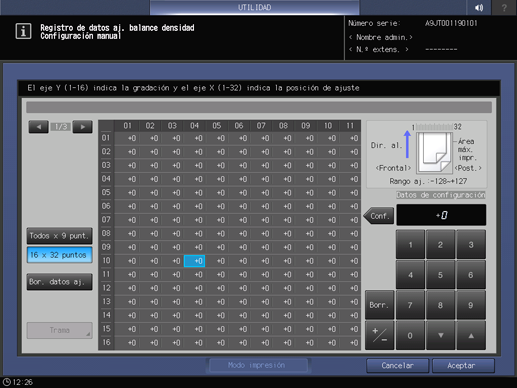
Task: Click the plus/minus sign key
Action: click(379, 335)
